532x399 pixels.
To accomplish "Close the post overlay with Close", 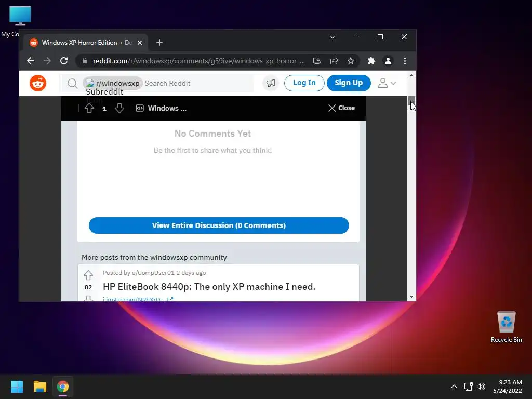I will tap(341, 108).
